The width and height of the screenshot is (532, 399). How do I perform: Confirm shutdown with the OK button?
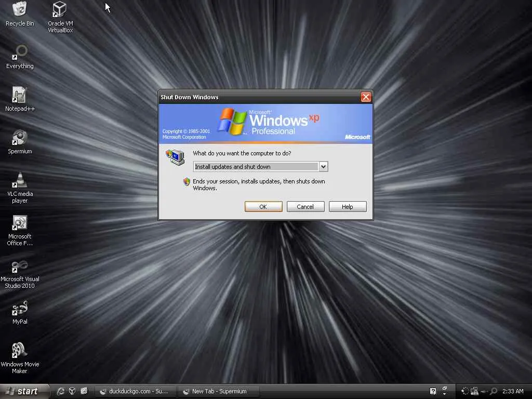(x=263, y=207)
